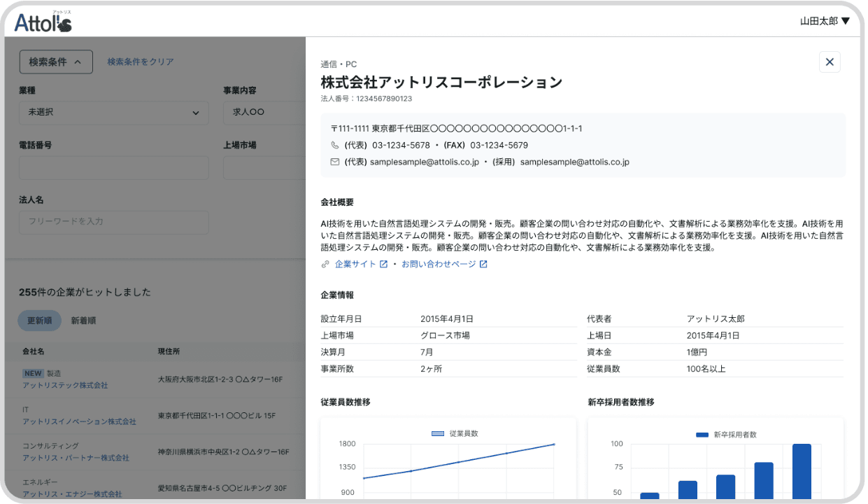Click the 電話番号 input field
This screenshot has width=868, height=504.
coord(113,168)
